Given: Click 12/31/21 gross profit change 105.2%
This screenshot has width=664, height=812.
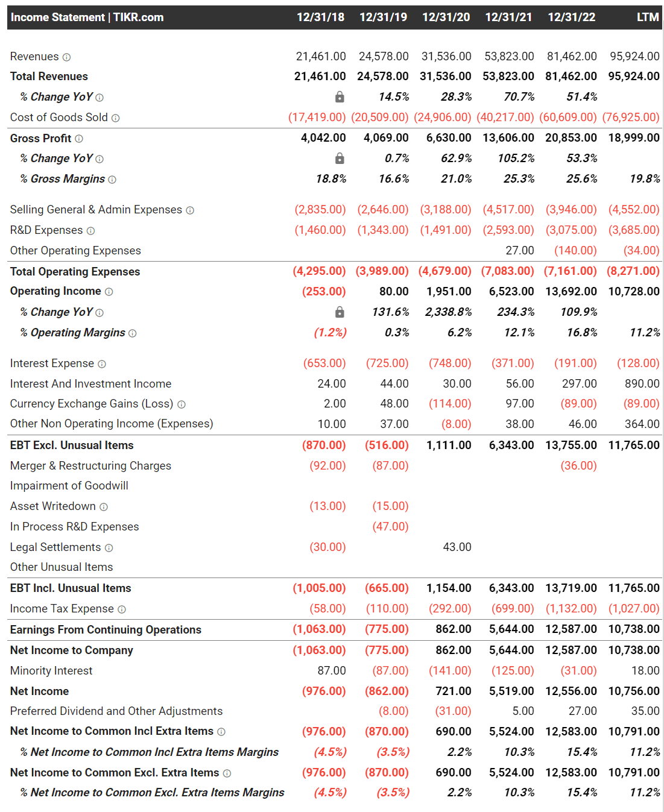Looking at the screenshot, I should pyautogui.click(x=516, y=159).
